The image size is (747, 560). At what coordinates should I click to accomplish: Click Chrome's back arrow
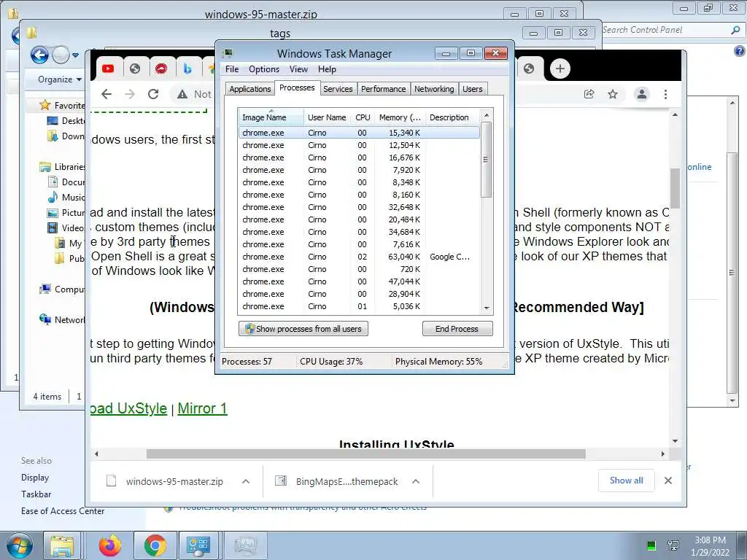click(107, 94)
